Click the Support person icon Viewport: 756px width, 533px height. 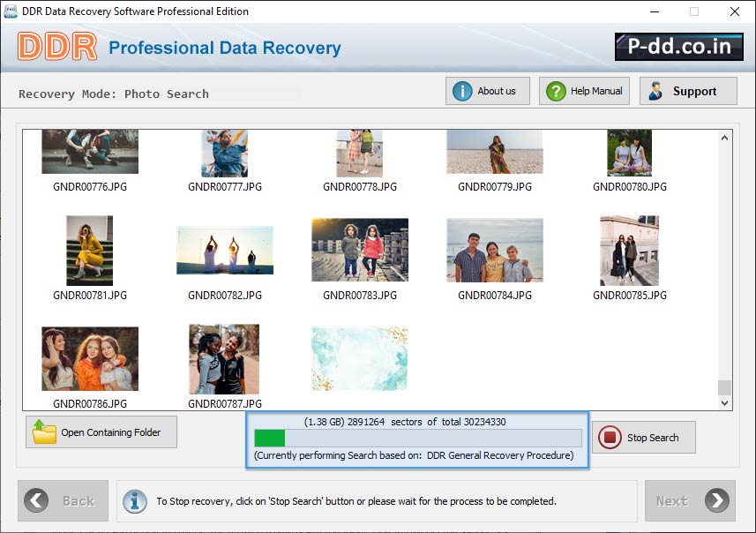click(x=655, y=90)
